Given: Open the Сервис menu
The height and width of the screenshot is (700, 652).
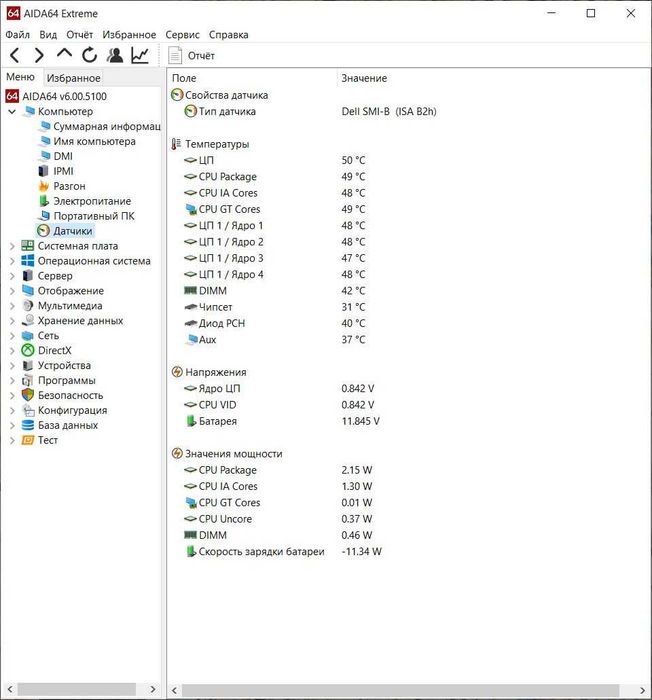Looking at the screenshot, I should 182,35.
